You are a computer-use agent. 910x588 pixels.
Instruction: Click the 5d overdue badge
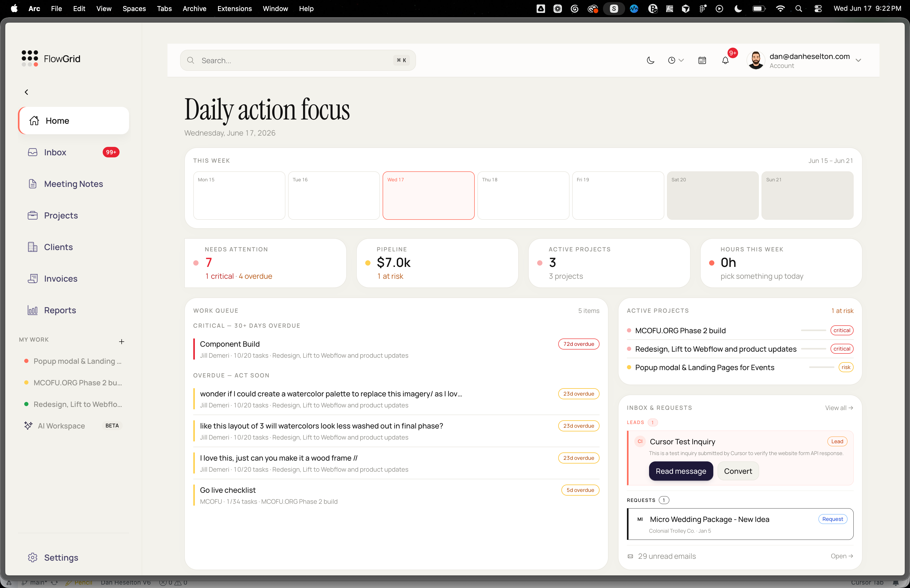[x=580, y=490]
